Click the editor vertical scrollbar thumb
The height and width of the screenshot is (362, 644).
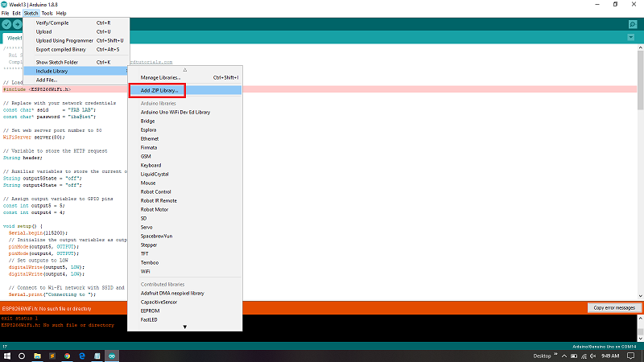coord(640,80)
